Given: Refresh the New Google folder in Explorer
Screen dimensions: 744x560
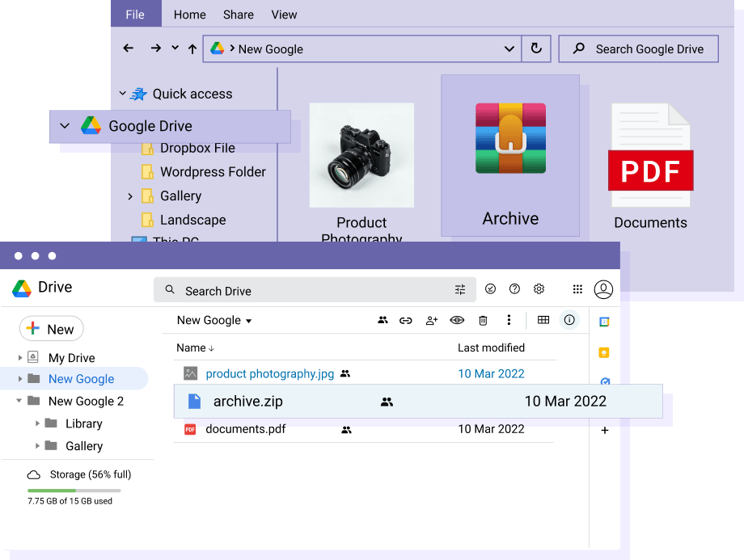Looking at the screenshot, I should pyautogui.click(x=536, y=48).
